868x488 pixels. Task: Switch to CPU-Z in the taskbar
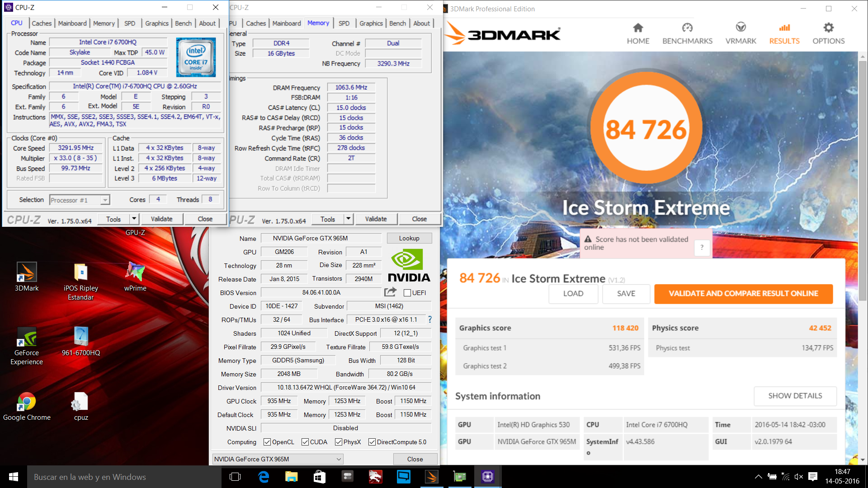(x=488, y=477)
